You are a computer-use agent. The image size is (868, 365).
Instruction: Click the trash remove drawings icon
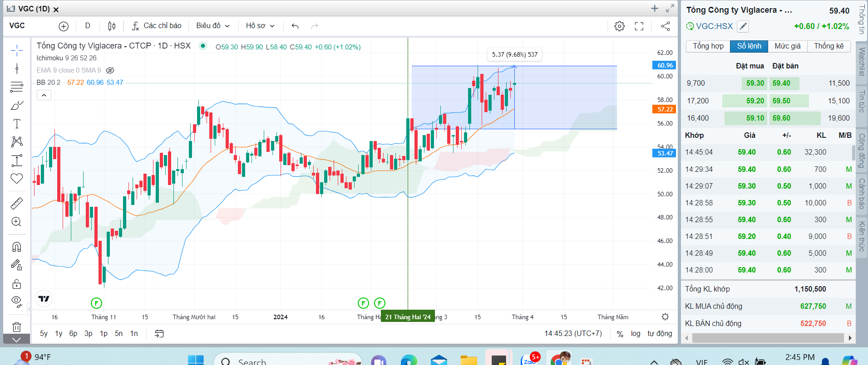click(x=17, y=326)
